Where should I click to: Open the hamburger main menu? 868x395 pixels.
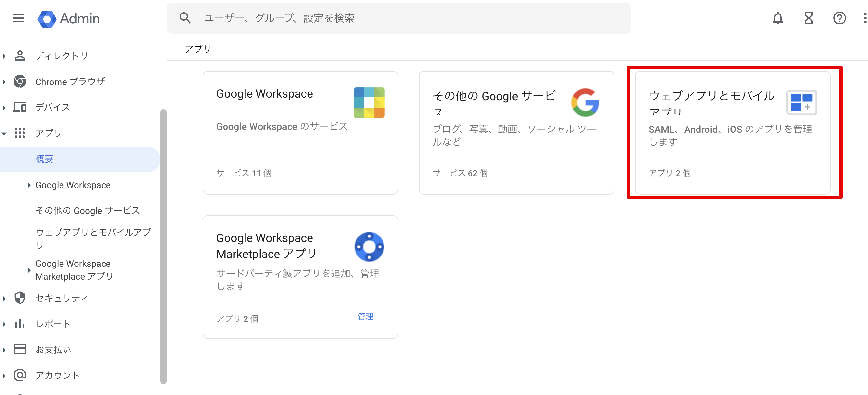[19, 18]
